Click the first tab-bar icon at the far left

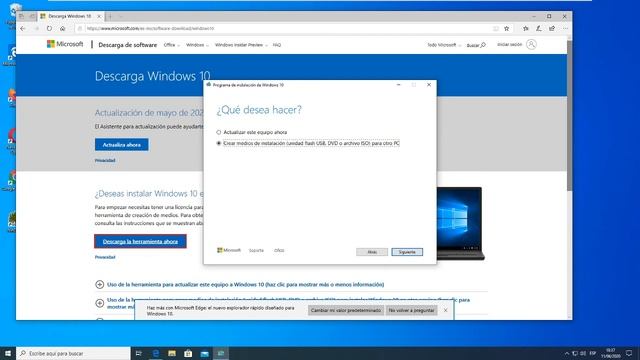(x=22, y=16)
